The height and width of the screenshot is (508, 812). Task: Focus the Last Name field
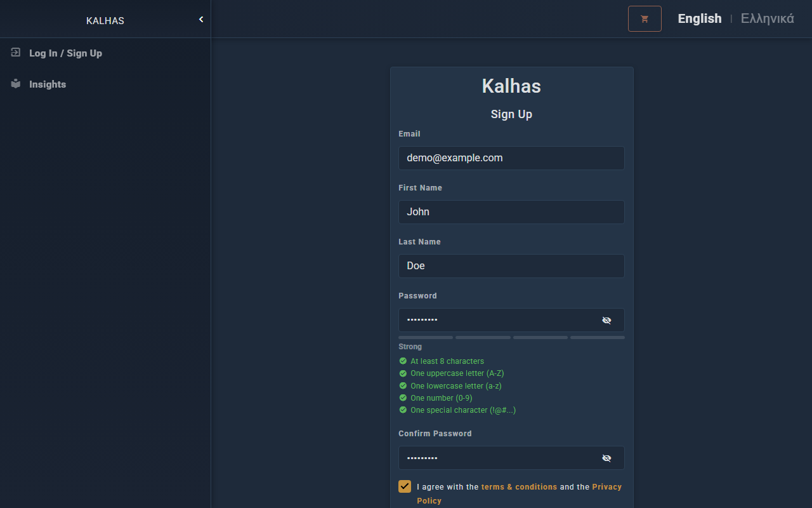click(x=511, y=266)
